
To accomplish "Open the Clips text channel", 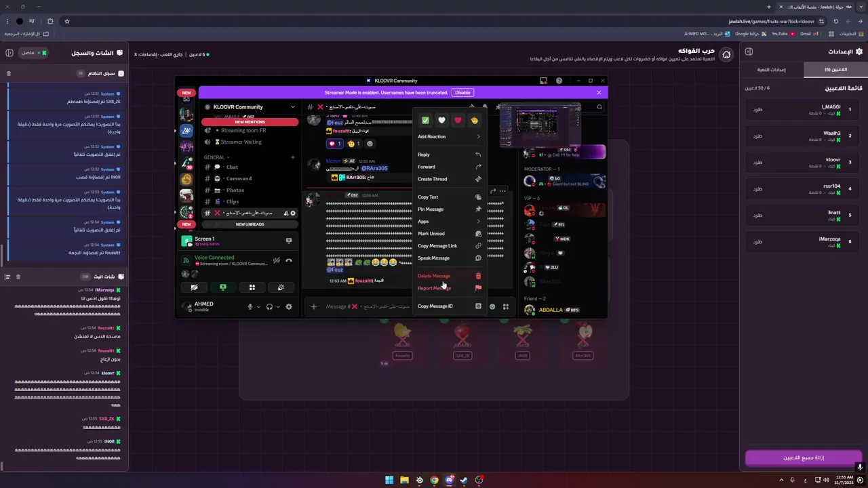I will point(250,201).
